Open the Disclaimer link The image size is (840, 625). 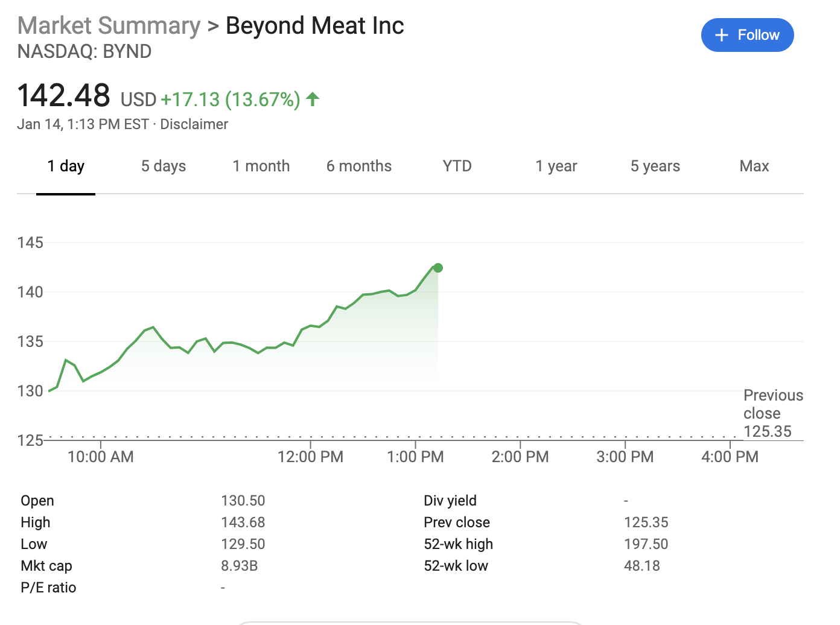pos(194,124)
